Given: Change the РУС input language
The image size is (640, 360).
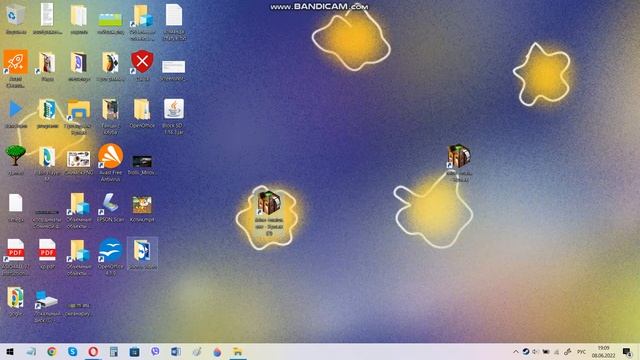Looking at the screenshot, I should tap(582, 351).
